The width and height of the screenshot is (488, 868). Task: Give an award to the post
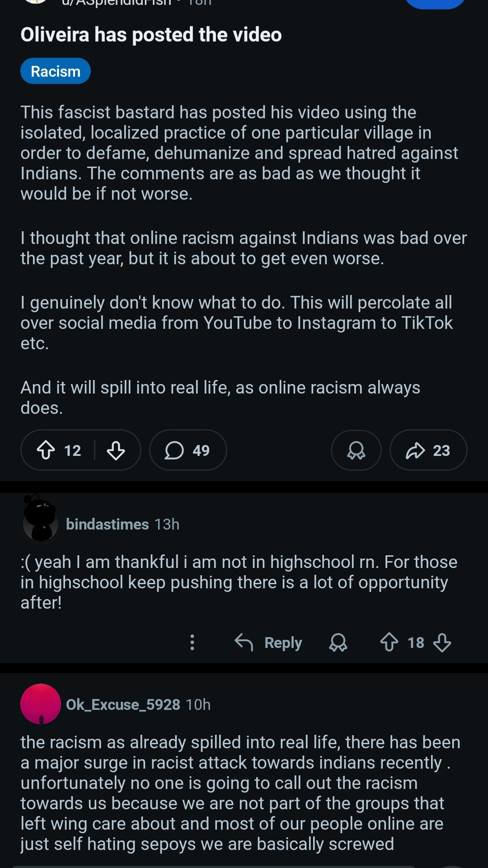click(356, 450)
